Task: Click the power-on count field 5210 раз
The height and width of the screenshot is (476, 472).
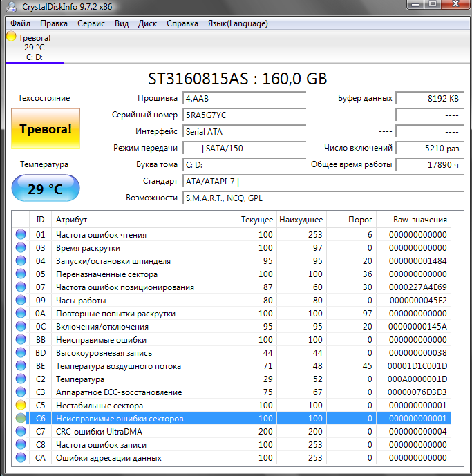Action: pos(430,149)
